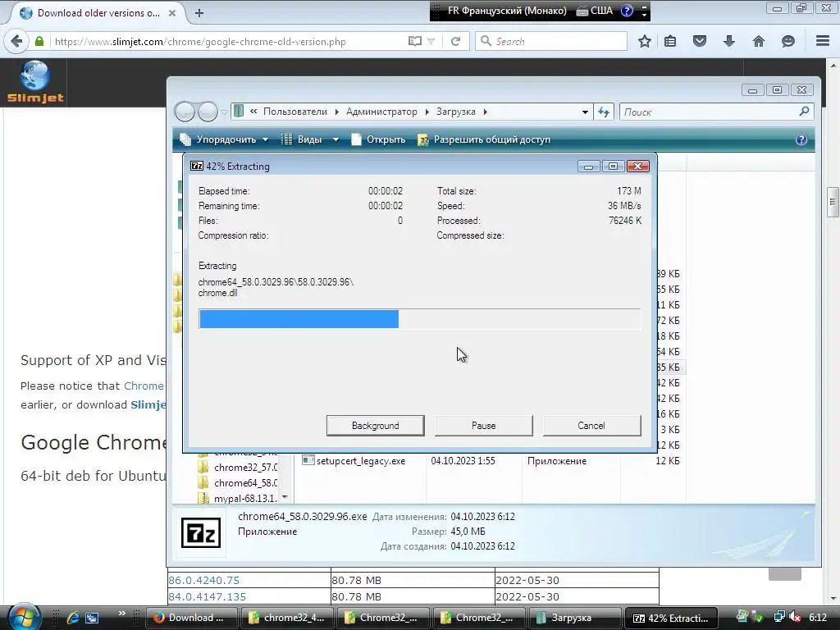Screen dimensions: 840x630
Task: Select chrome32_57.0 folder in tree
Action: (x=238, y=467)
